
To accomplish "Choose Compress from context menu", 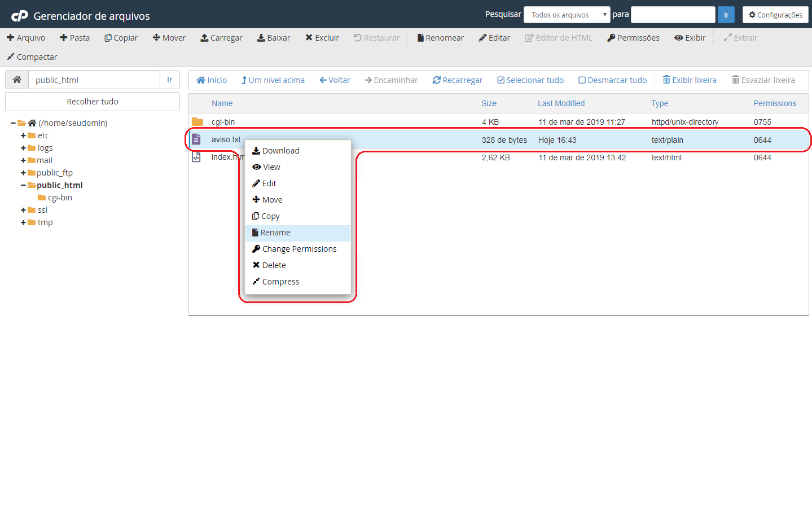I will point(298,282).
